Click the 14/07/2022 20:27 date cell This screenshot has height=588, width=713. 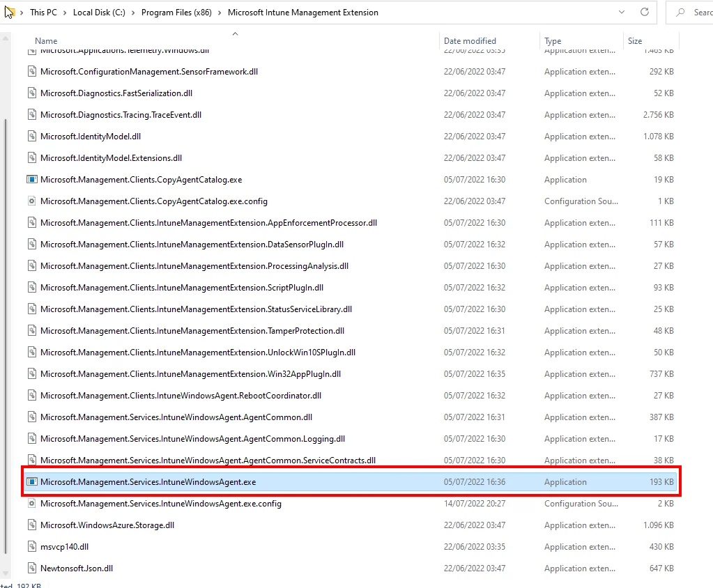(474, 503)
